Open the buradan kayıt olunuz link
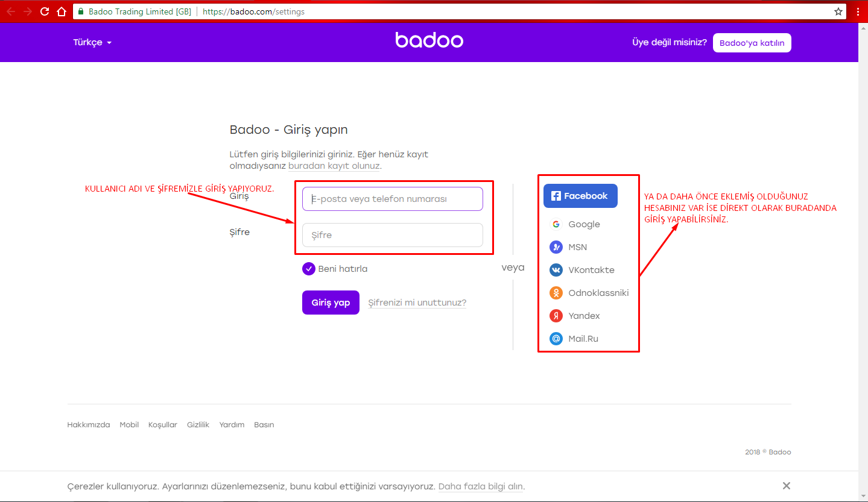Image resolution: width=868 pixels, height=502 pixels. [334, 166]
